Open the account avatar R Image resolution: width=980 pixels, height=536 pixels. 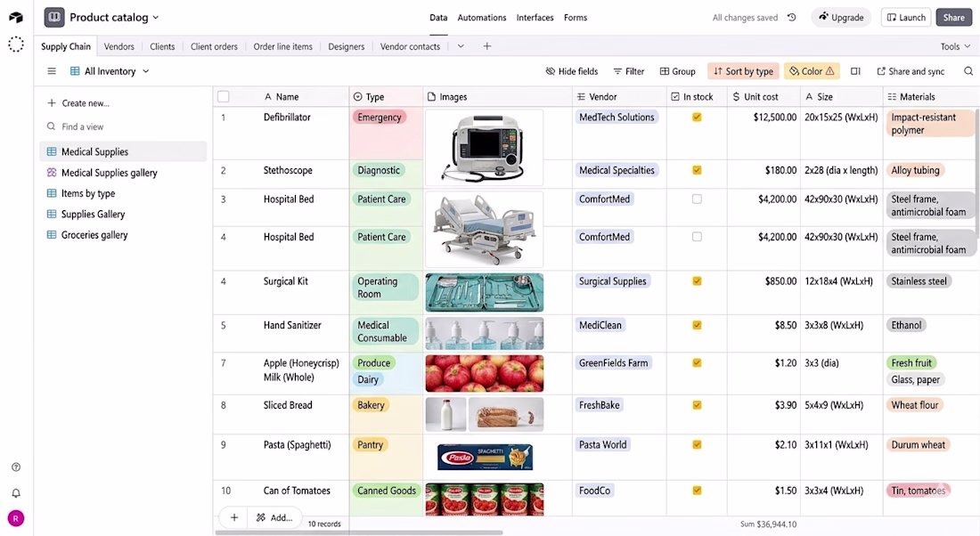click(16, 518)
